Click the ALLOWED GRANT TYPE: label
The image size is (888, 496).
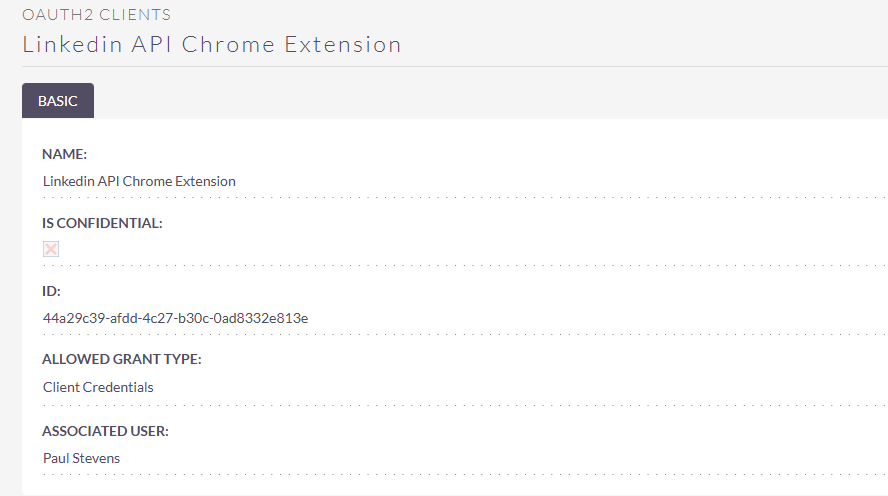122,359
